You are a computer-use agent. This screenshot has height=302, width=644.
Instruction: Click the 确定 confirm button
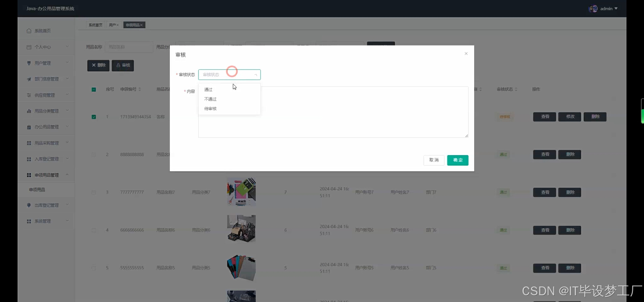coord(458,160)
